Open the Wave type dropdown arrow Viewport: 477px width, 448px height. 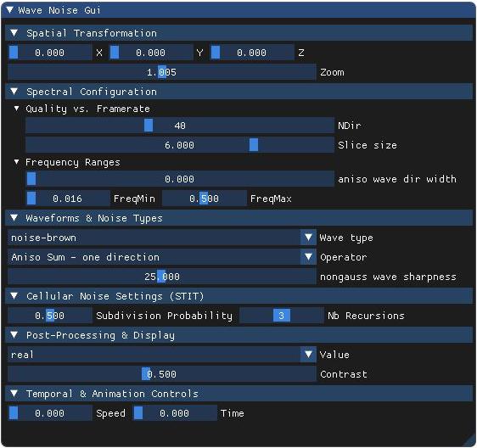pyautogui.click(x=308, y=238)
